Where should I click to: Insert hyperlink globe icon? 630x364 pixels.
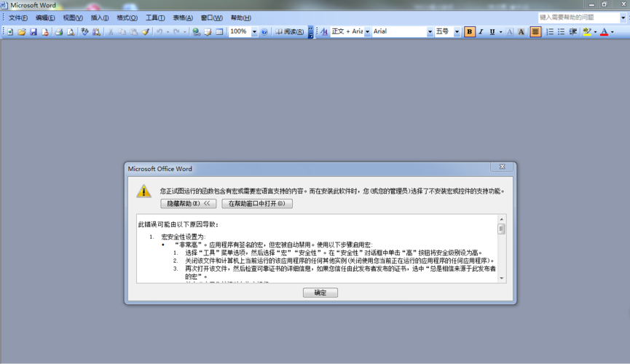click(x=196, y=32)
